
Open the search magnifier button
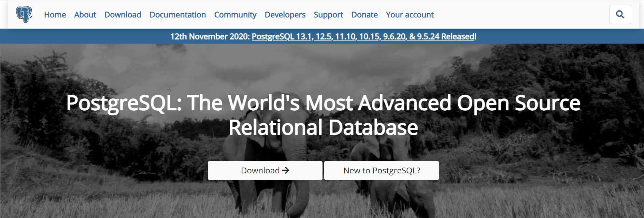620,14
